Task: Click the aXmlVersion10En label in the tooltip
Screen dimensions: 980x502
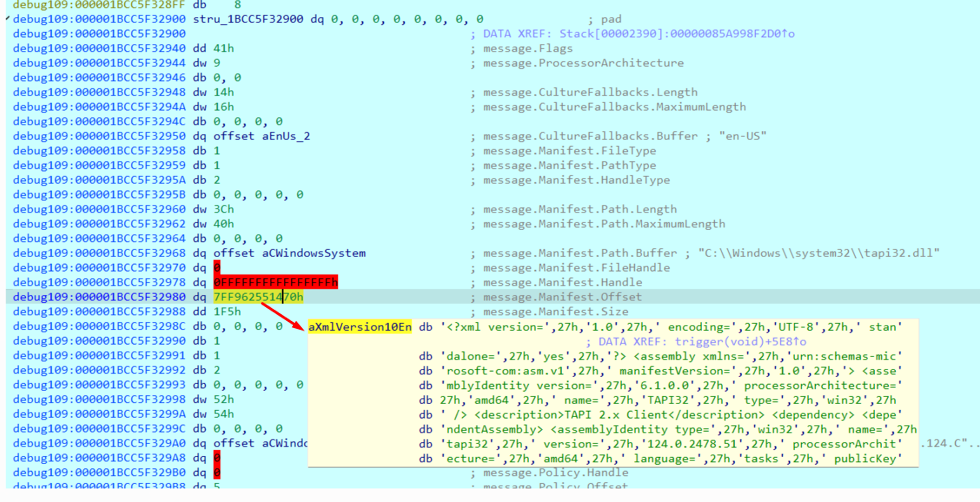Action: pos(360,327)
